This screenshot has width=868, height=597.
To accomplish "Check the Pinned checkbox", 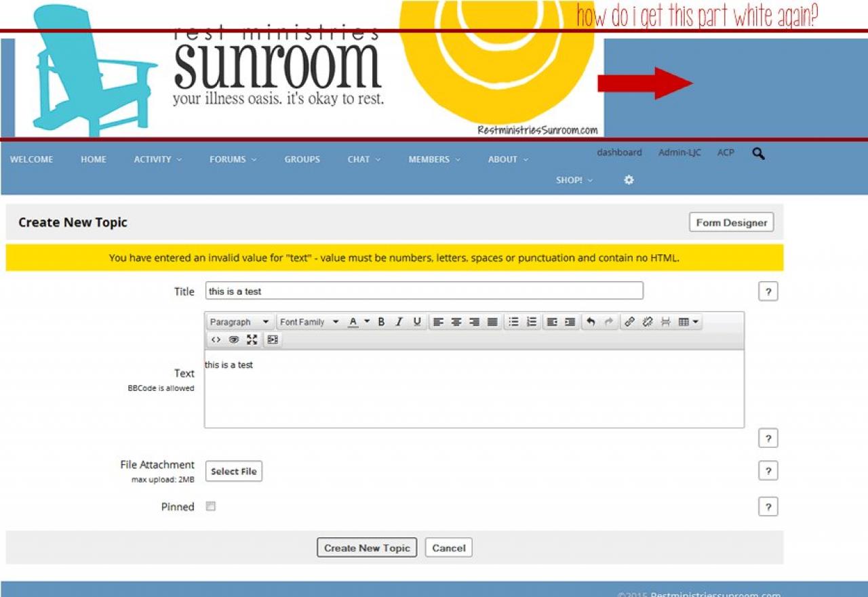I will [x=211, y=506].
